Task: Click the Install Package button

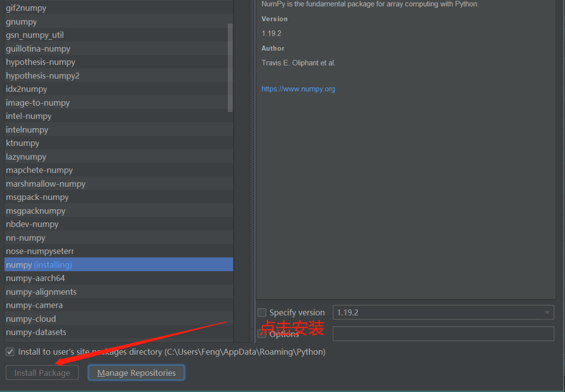Action: (42, 373)
